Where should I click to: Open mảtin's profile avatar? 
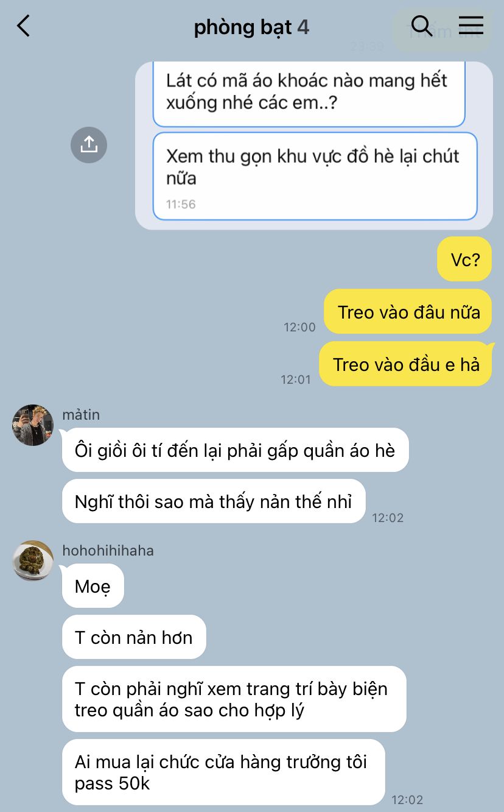click(x=33, y=425)
